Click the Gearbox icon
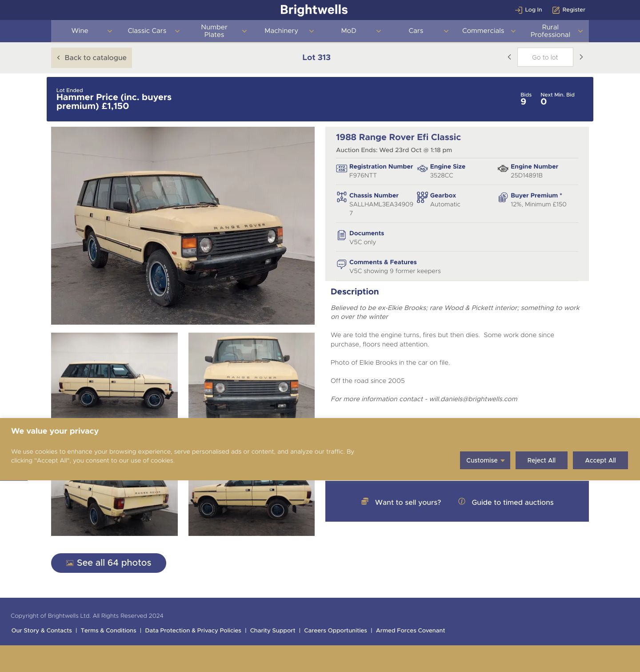Image resolution: width=640 pixels, height=672 pixels. 422,197
